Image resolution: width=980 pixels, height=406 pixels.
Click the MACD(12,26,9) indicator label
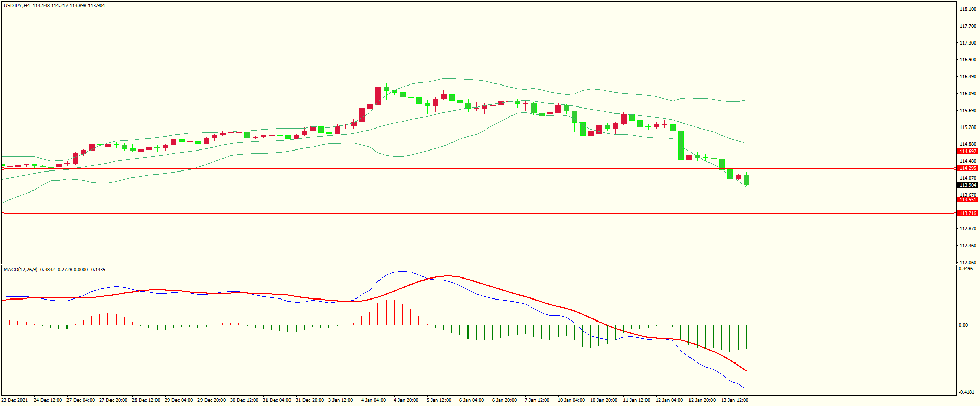click(x=20, y=270)
